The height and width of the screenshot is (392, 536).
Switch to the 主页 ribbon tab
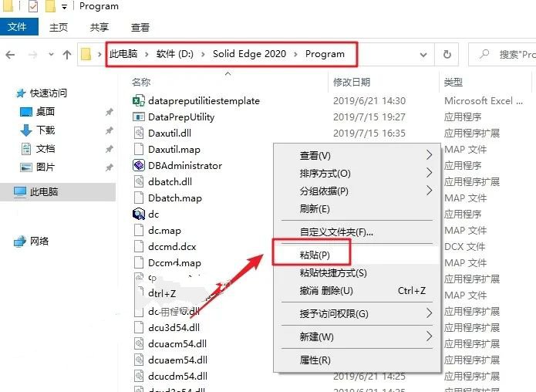(59, 27)
